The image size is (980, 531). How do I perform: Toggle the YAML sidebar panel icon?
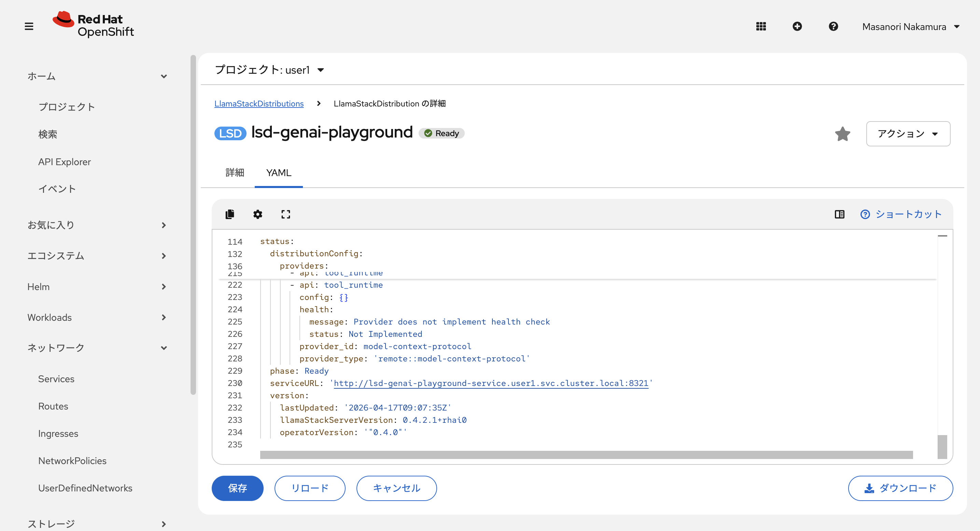point(839,214)
